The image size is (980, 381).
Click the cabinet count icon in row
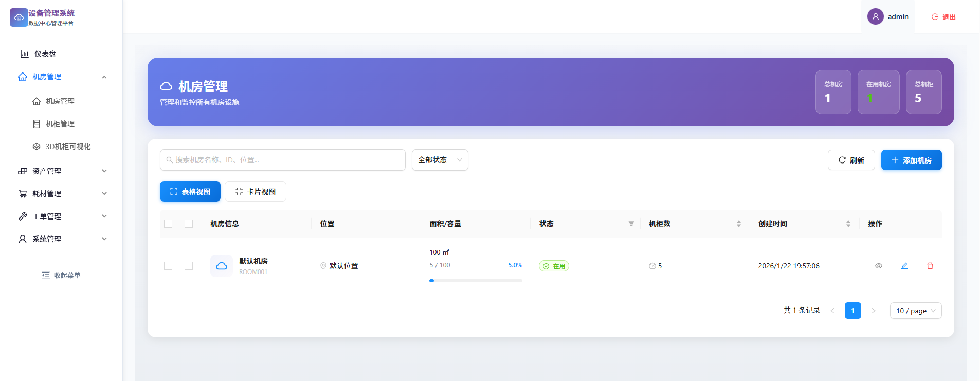(x=652, y=266)
